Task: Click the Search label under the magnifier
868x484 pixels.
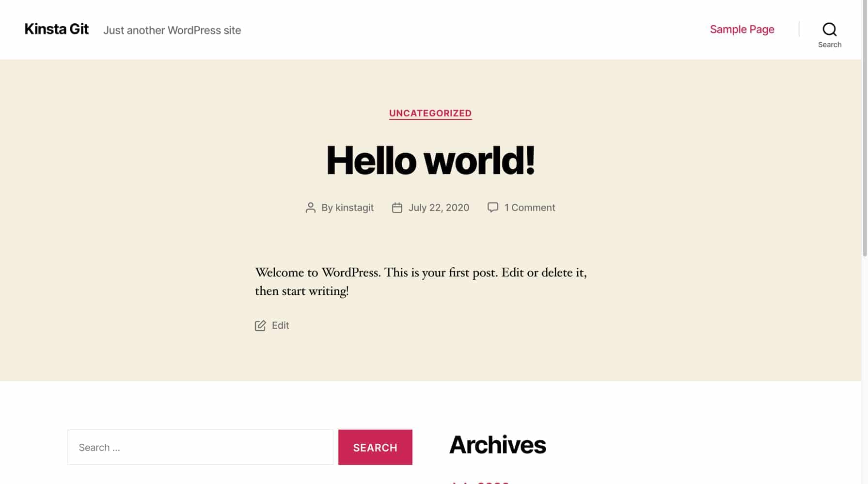Action: pyautogui.click(x=830, y=44)
